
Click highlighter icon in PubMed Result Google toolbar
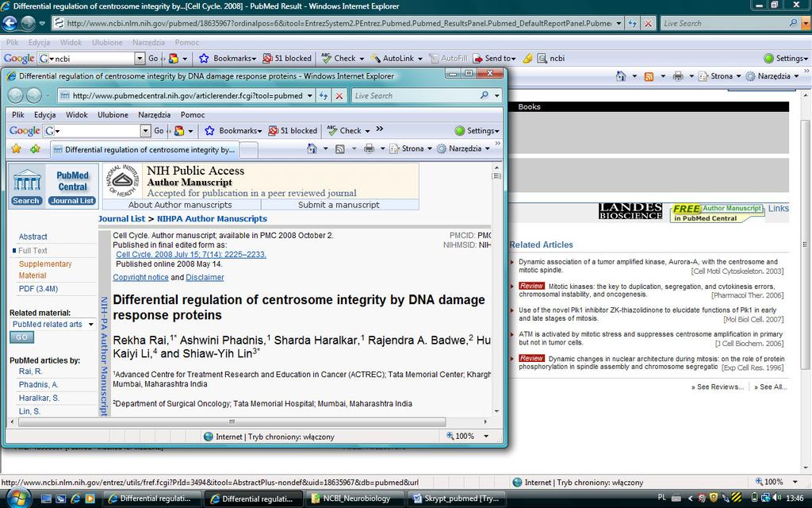point(527,59)
